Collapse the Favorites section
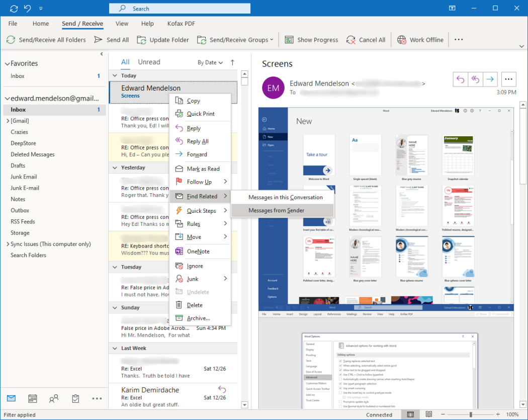The width and height of the screenshot is (528, 420). (7, 64)
